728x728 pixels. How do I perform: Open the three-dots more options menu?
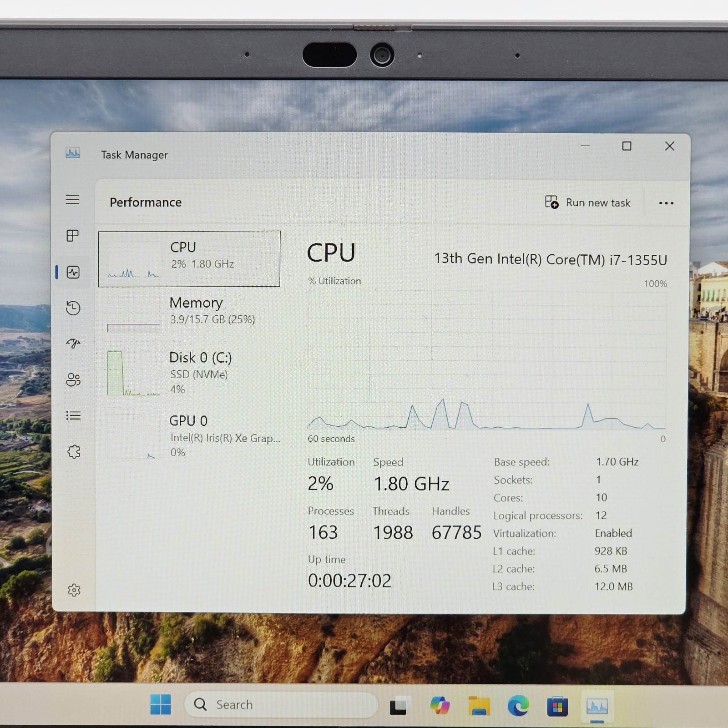(x=666, y=203)
